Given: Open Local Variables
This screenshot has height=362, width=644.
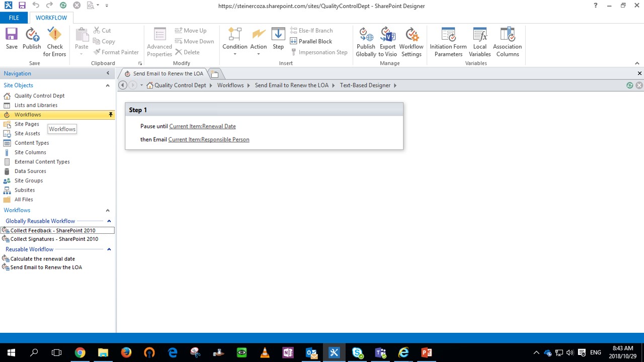Looking at the screenshot, I should coord(479,42).
